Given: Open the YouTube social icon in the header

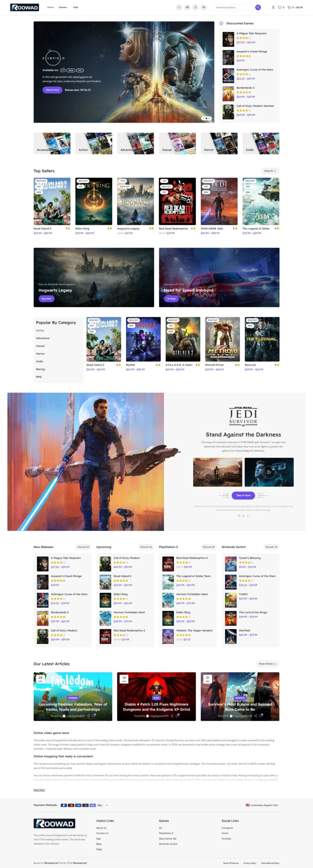Looking at the screenshot, I should [187, 7].
